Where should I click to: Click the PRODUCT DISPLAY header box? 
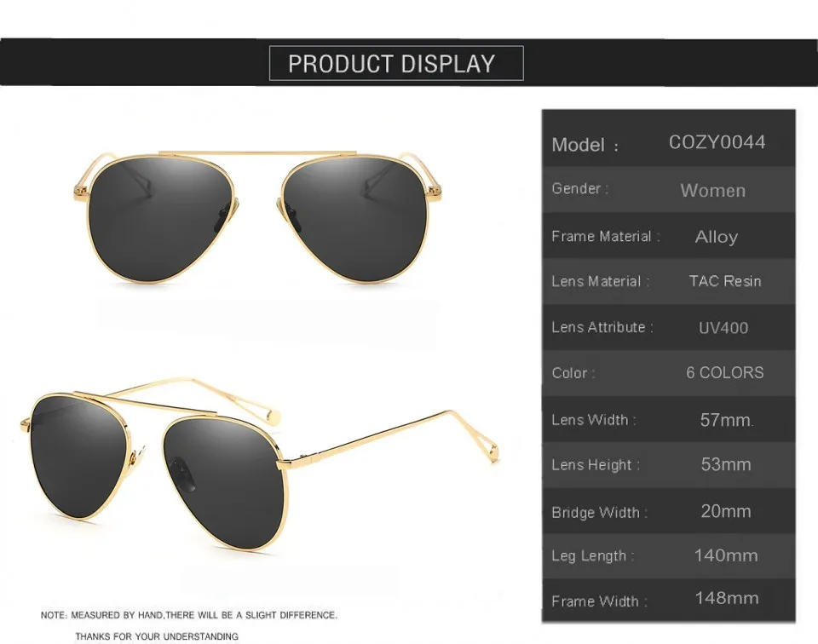(396, 63)
